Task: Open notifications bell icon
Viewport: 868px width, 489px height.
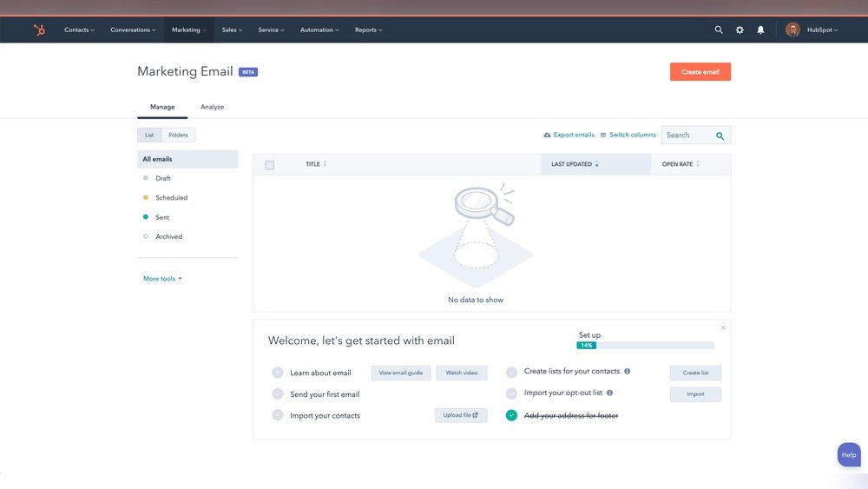Action: tap(760, 30)
